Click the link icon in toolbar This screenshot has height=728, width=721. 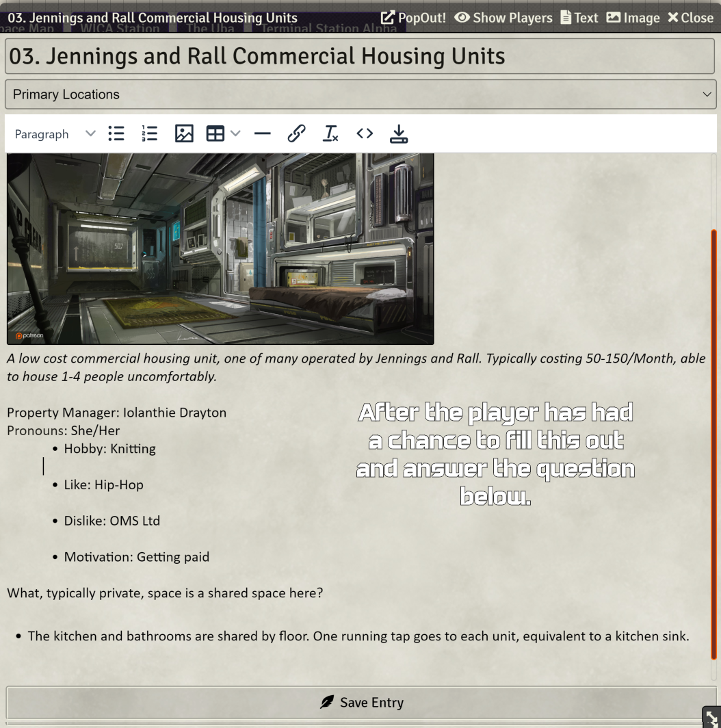click(296, 133)
